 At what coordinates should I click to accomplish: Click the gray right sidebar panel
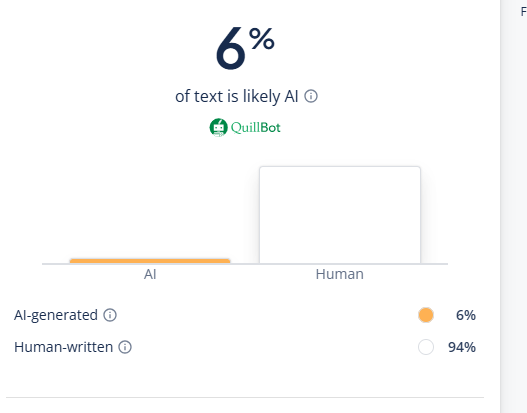[514, 206]
